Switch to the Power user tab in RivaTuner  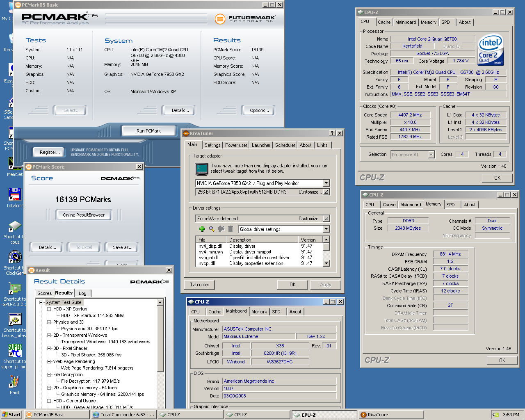point(236,145)
